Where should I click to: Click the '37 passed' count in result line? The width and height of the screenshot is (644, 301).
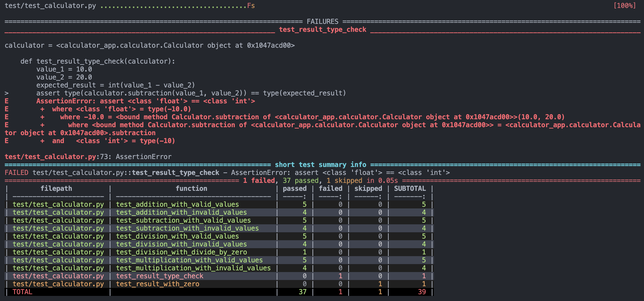point(301,181)
